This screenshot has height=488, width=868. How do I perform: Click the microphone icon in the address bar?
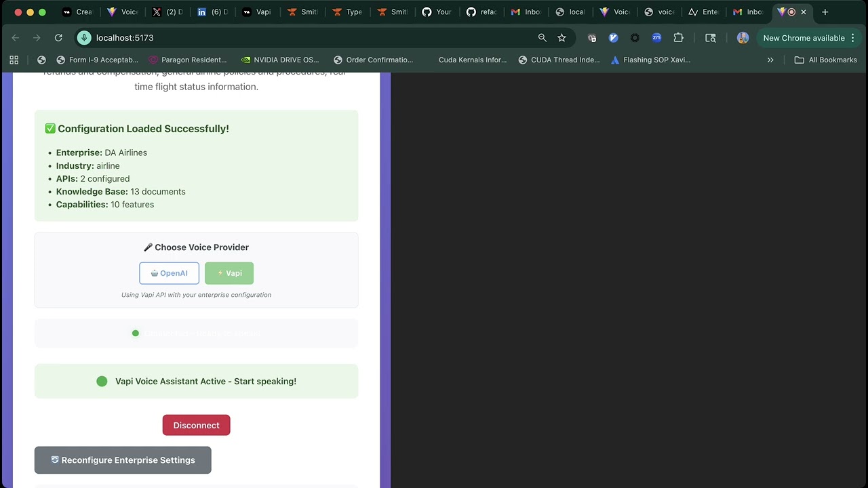tap(84, 38)
